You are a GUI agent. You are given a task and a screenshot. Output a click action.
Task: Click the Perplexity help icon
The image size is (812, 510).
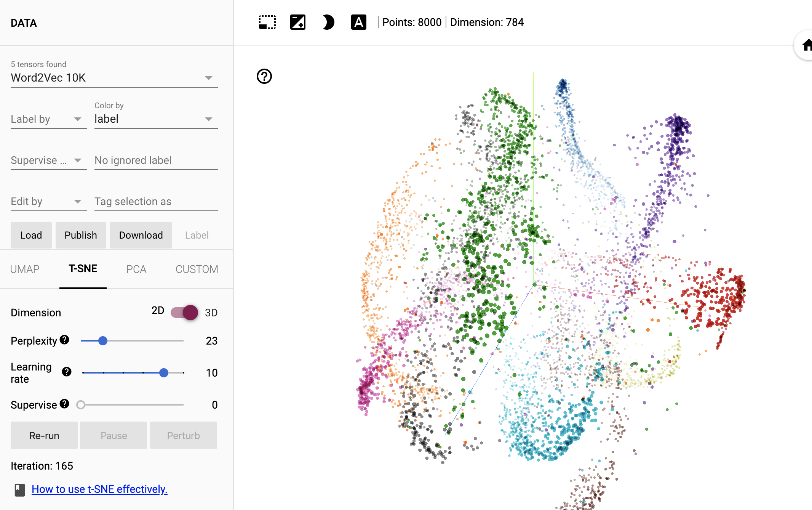coord(64,340)
